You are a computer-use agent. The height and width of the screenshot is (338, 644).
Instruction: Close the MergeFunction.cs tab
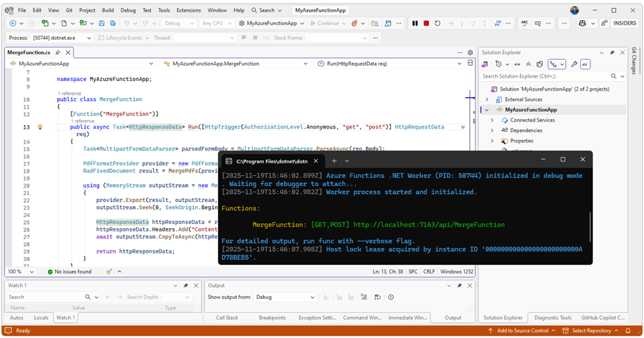point(68,53)
